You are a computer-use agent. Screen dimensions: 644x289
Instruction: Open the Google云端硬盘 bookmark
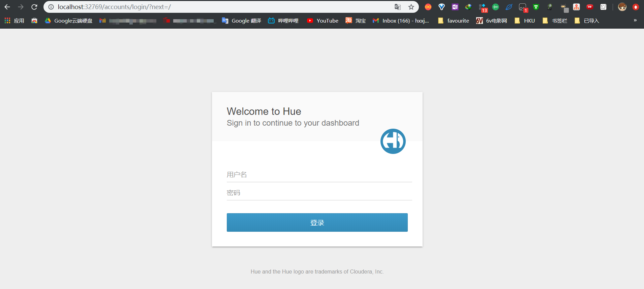(69, 21)
